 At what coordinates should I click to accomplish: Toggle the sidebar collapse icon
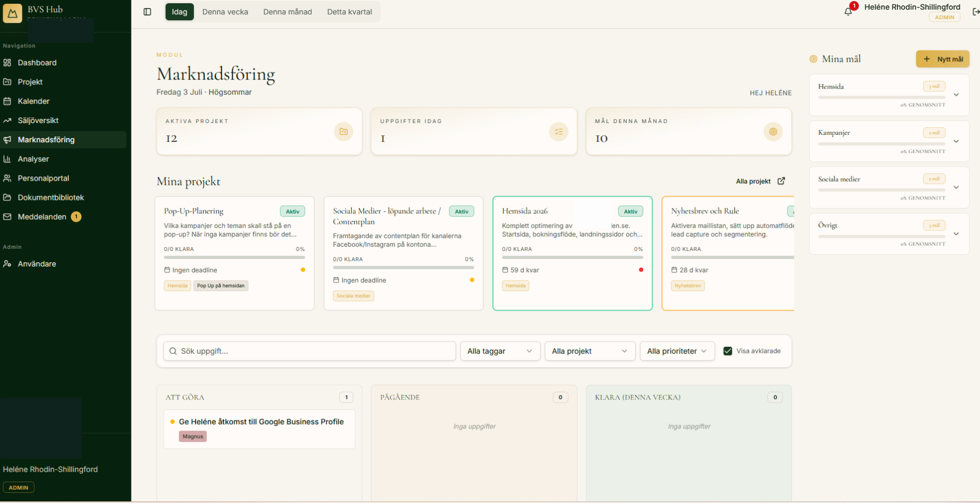[x=148, y=12]
